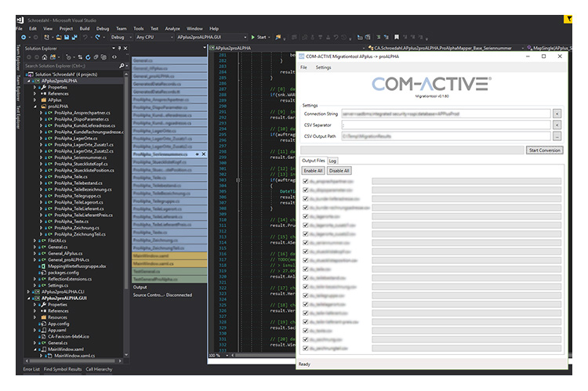Screen dimensions: 588x391
Task: Click the bookmark toolbar icon
Action: click(x=397, y=37)
